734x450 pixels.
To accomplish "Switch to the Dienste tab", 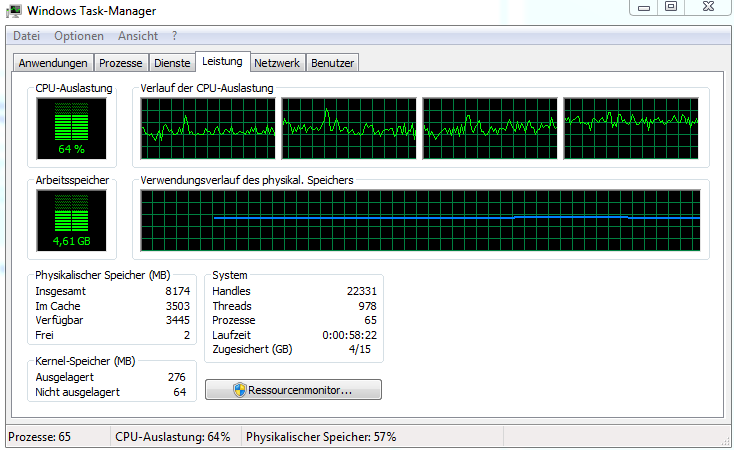I will (172, 63).
